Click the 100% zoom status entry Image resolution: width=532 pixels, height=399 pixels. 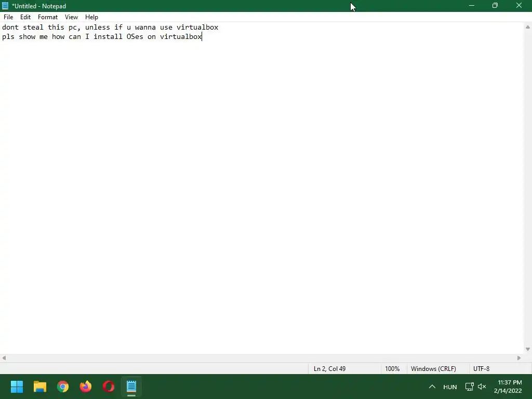392,369
